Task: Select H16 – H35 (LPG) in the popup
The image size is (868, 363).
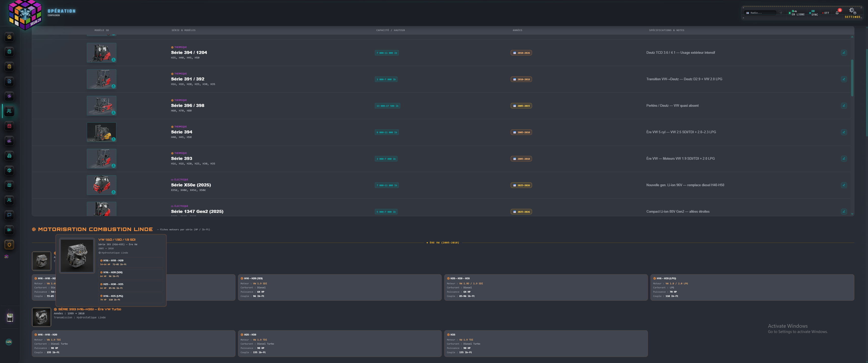Action: [x=131, y=298]
